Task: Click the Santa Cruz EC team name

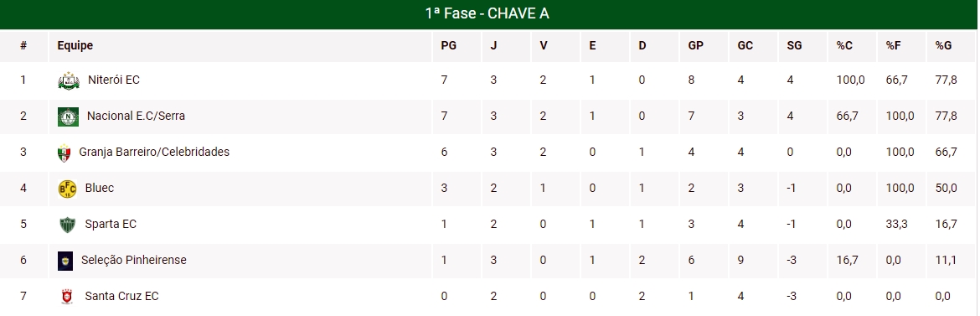Action: pyautogui.click(x=122, y=296)
